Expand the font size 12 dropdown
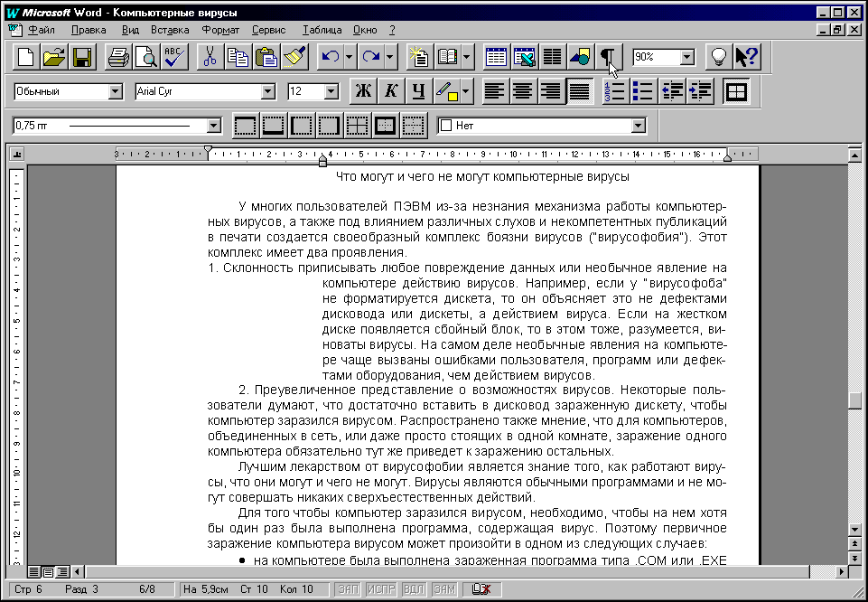Viewport: 868px width, 602px height. [331, 91]
